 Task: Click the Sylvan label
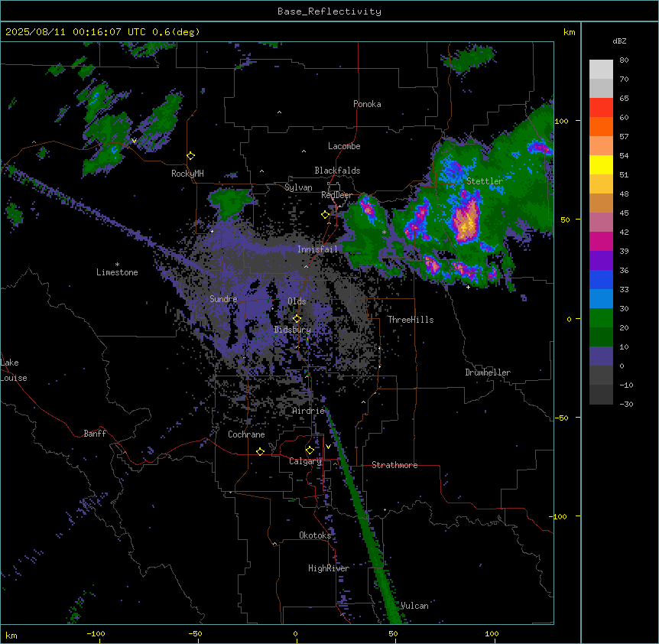[x=298, y=187]
